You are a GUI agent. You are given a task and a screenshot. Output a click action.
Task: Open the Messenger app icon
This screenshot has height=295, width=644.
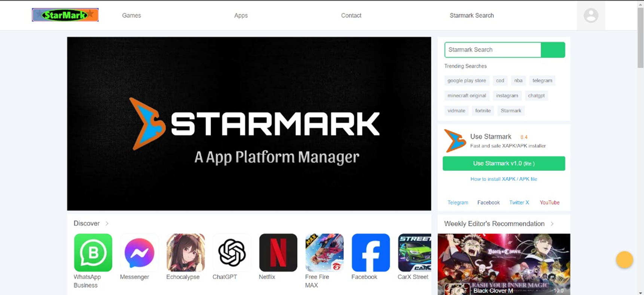point(139,252)
